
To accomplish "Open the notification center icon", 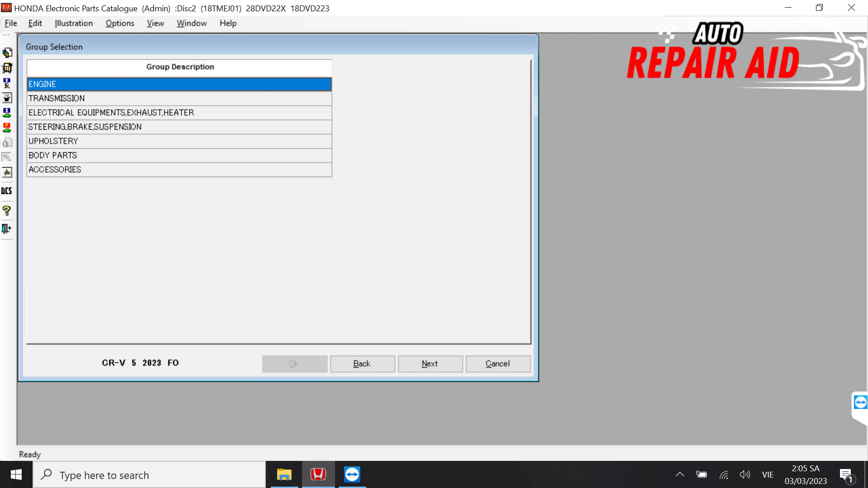I will pyautogui.click(x=847, y=475).
